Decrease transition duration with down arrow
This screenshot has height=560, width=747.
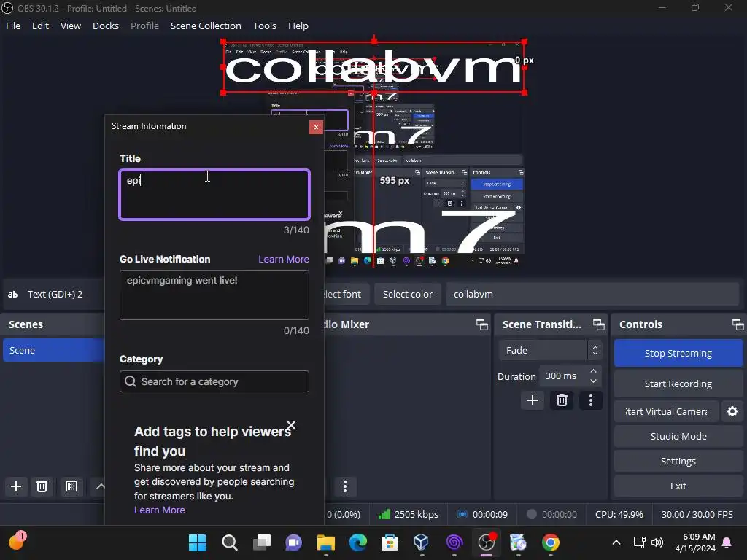tap(593, 381)
